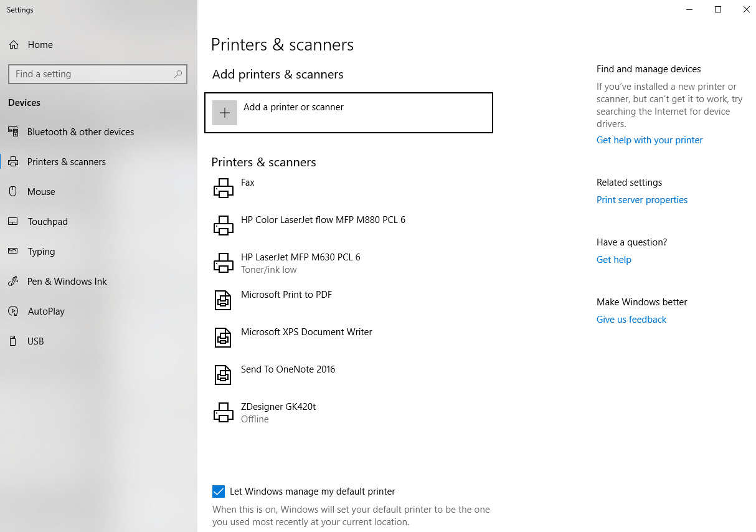Click the Microsoft XPS Document Writer icon

[223, 338]
